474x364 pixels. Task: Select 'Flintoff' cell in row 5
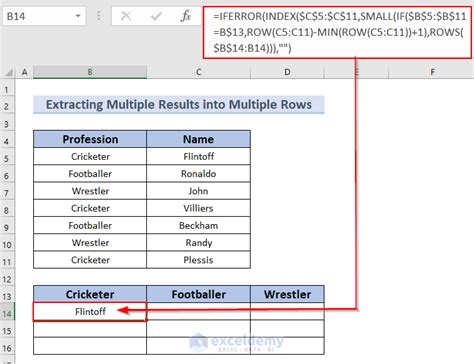(199, 156)
